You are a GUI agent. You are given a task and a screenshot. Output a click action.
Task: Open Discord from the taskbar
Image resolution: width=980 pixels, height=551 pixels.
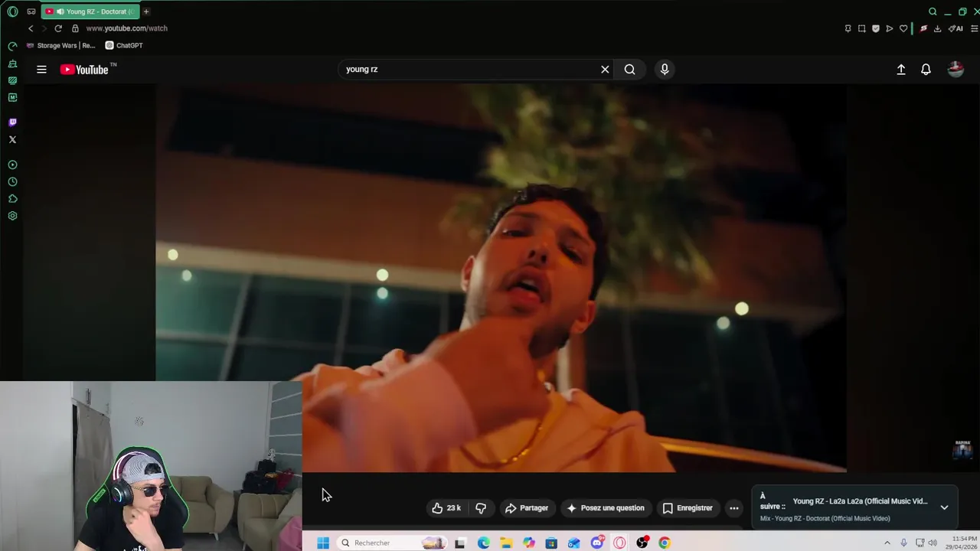596,543
